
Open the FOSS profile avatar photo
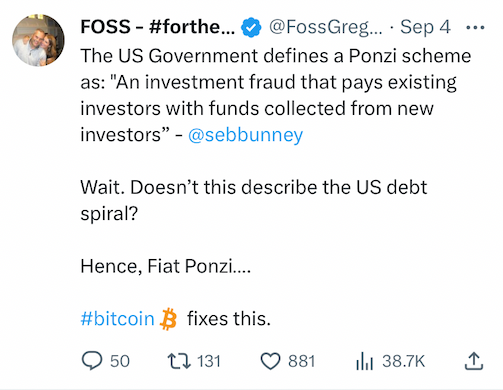point(38,40)
